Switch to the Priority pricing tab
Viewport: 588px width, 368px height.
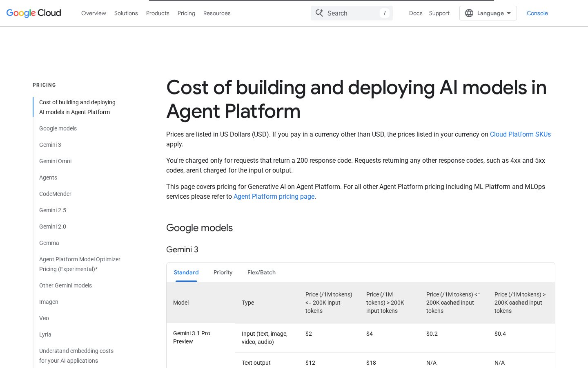223,272
